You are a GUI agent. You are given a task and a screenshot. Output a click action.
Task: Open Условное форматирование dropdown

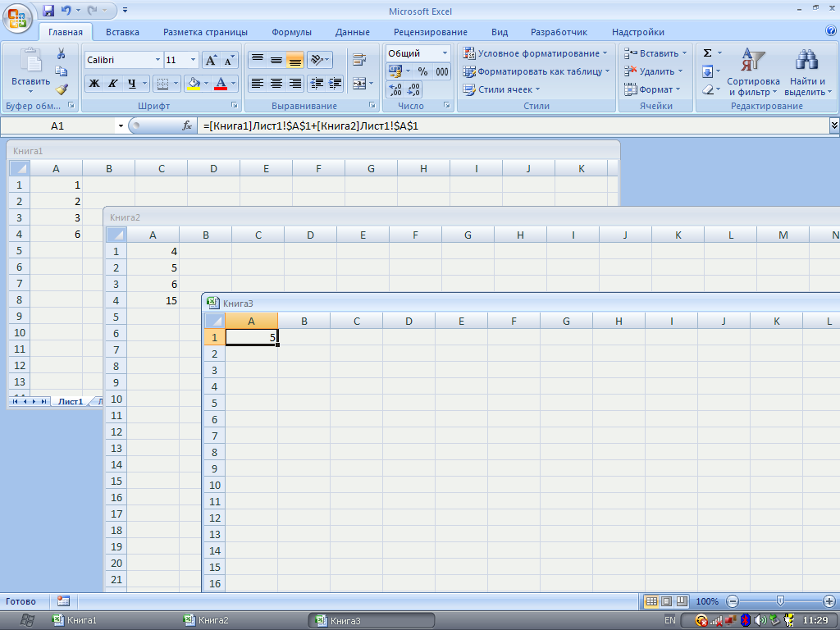535,53
